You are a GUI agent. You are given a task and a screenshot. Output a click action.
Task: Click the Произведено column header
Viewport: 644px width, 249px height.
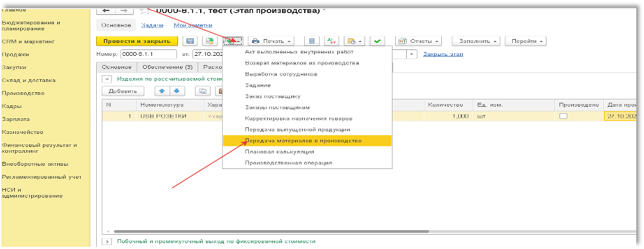click(x=579, y=105)
